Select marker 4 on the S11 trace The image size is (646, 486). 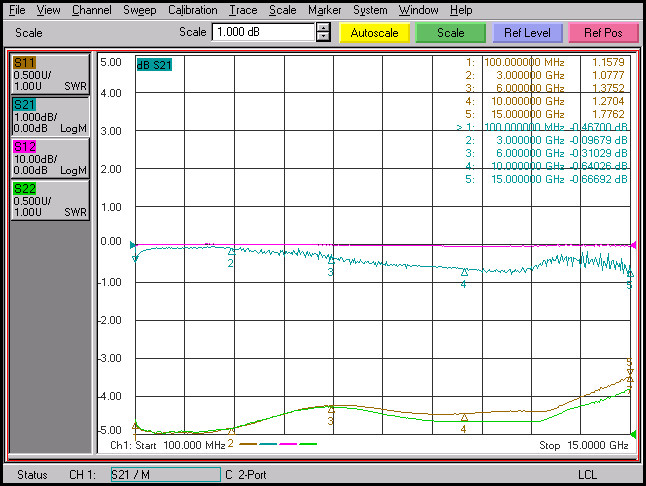coord(464,417)
